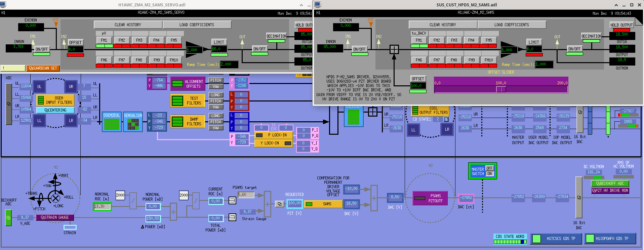The height and width of the screenshot is (250, 644).
Task: Open the STRAIN GAUGE related display
Action: [x=55, y=217]
